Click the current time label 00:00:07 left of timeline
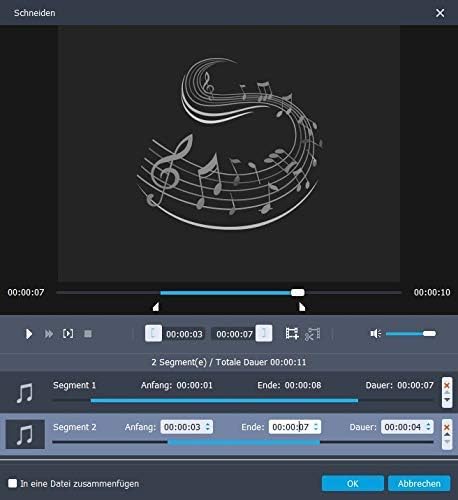The image size is (458, 500). [26, 293]
